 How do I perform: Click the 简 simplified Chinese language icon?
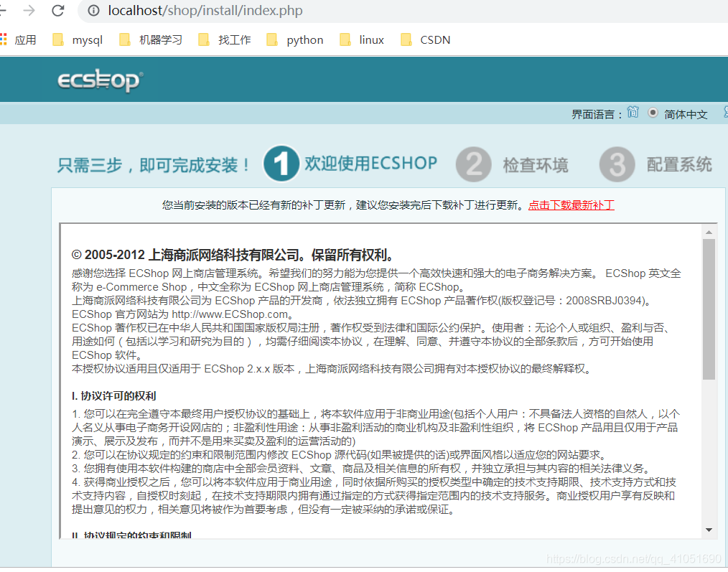[633, 113]
